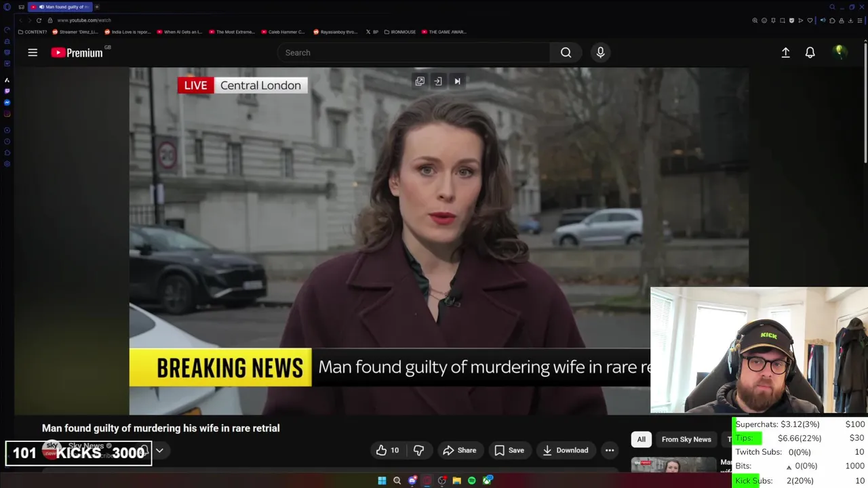Open the suggested video thumbnail
This screenshot has height=488, width=868.
673,465
